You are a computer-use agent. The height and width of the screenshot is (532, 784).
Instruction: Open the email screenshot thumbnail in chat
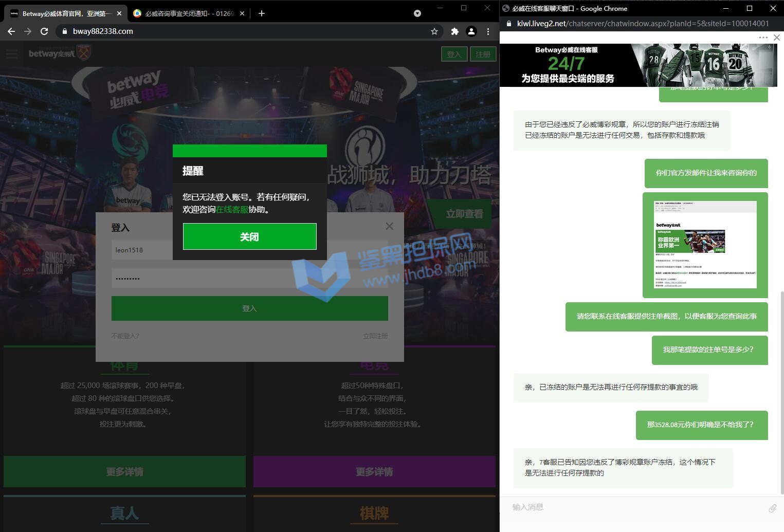pyautogui.click(x=705, y=245)
